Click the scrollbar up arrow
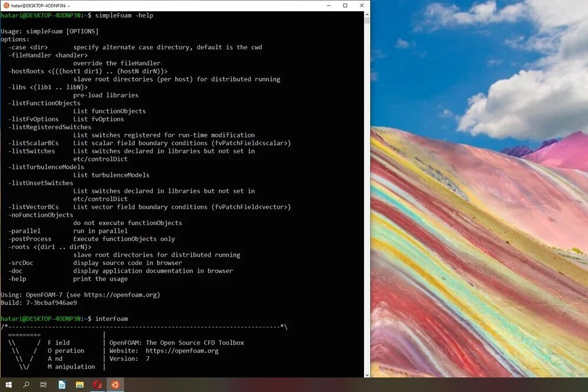This screenshot has height=392, width=588. (367, 15)
